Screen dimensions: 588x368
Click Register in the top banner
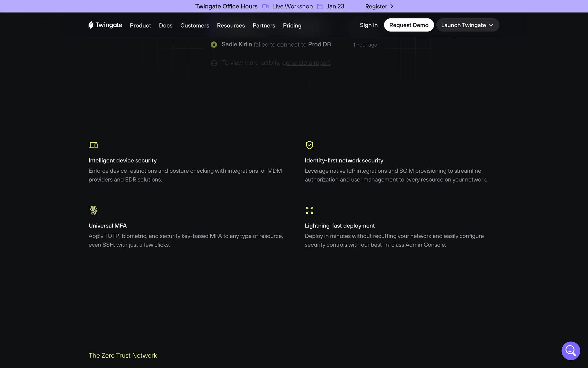(379, 6)
